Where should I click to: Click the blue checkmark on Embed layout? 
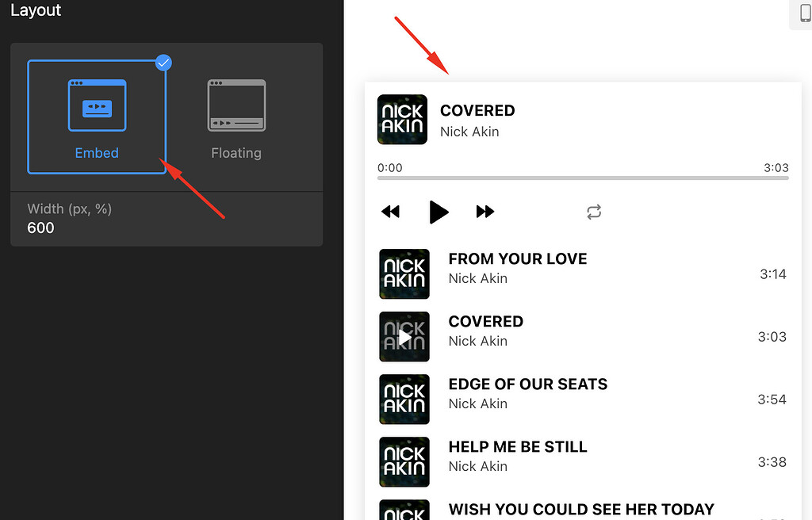tap(163, 63)
